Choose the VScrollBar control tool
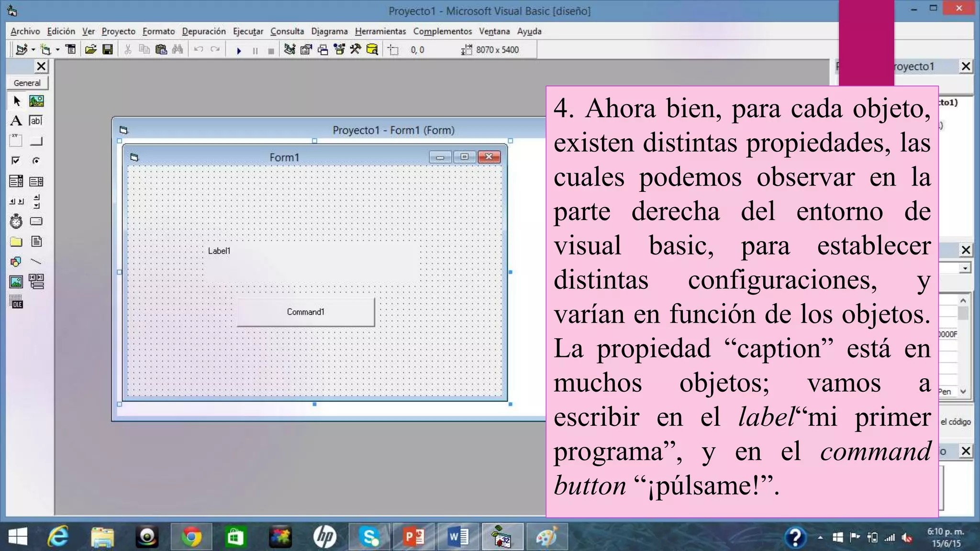 [x=36, y=201]
